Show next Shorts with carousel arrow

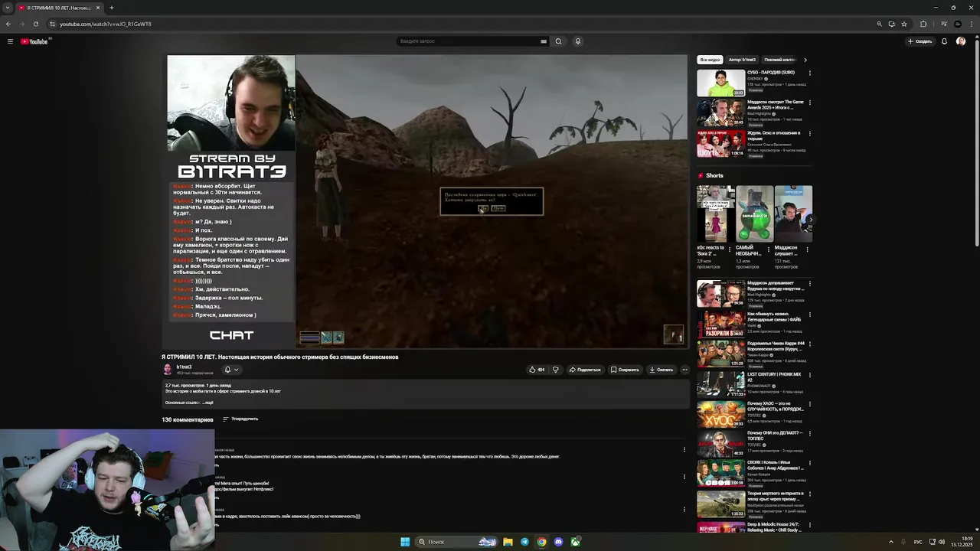coord(810,220)
